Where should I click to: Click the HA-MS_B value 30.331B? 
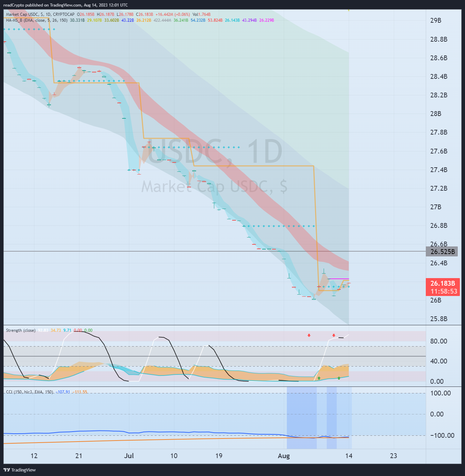point(77,20)
